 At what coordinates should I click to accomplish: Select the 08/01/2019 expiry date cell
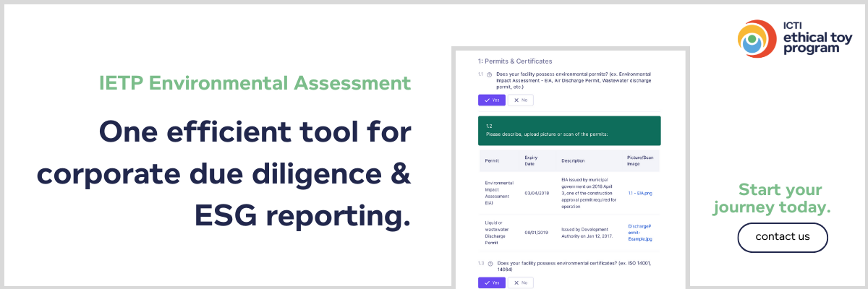536,233
